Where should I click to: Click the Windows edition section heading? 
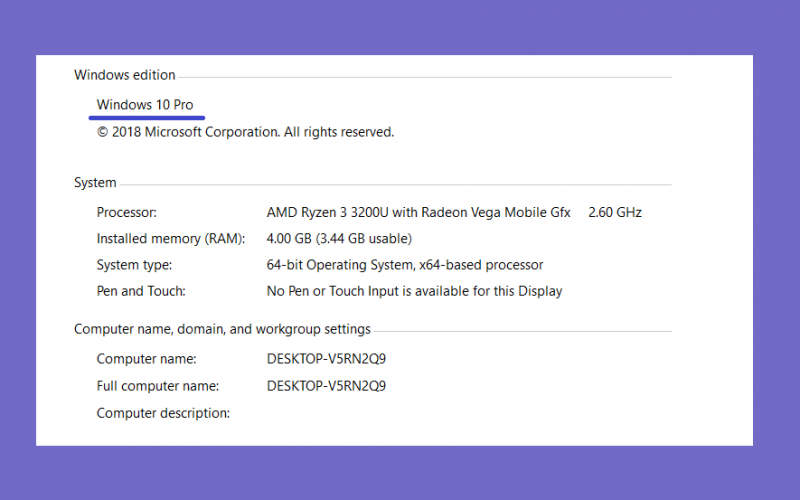(124, 75)
